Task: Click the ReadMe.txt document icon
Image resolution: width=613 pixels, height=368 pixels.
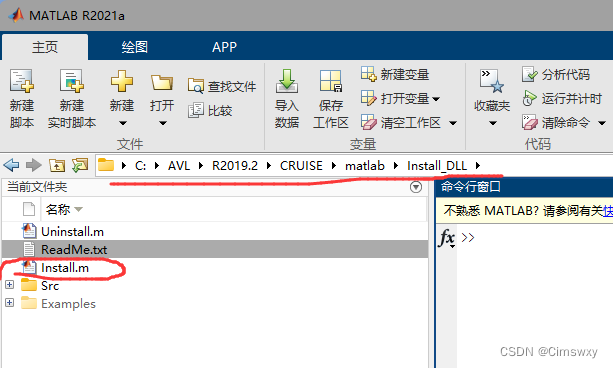Action: 29,249
